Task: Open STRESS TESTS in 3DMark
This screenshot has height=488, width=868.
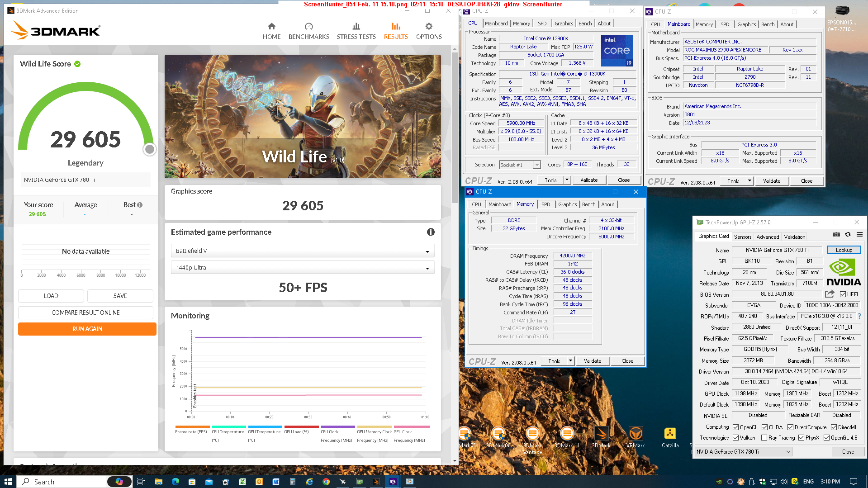Action: pyautogui.click(x=356, y=31)
